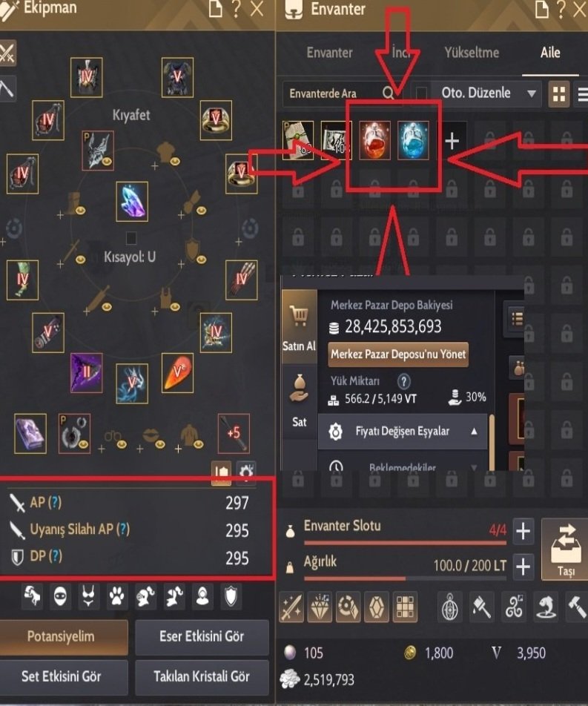Switch inventory to grid view icon
This screenshot has width=588, height=706.
pyautogui.click(x=559, y=94)
